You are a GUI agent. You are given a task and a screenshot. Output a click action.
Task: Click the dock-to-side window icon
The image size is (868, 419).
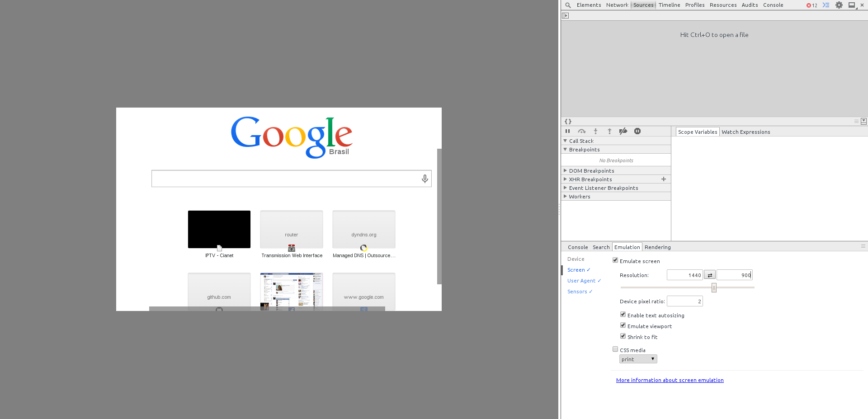click(852, 5)
